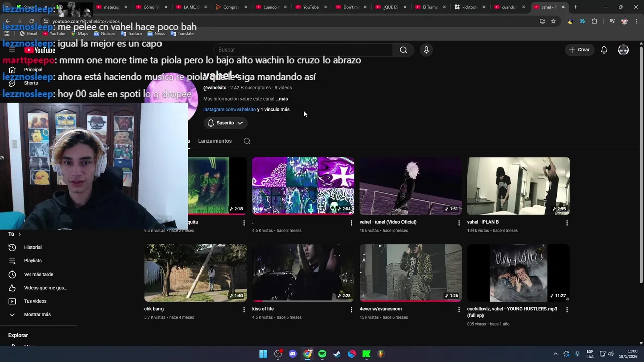Open the Gmail bookmark
The image size is (644, 362).
pyautogui.click(x=28, y=34)
